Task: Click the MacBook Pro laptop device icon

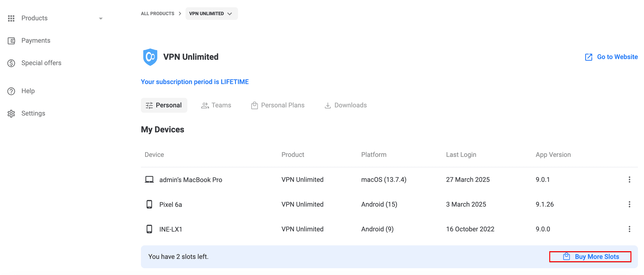Action: pos(149,180)
